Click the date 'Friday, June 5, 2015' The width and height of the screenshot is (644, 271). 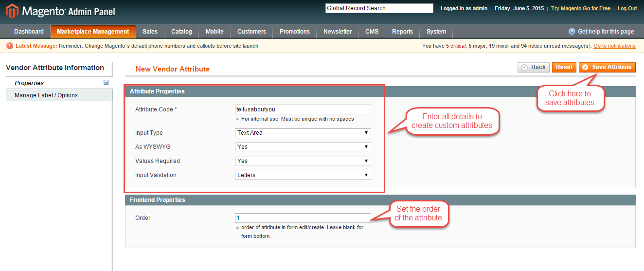520,8
